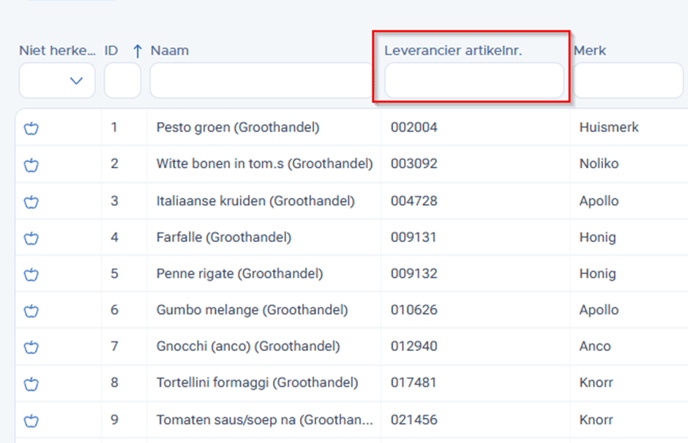Click the apple icon in the Farfalle row
Screen dimensions: 688x443
point(31,238)
